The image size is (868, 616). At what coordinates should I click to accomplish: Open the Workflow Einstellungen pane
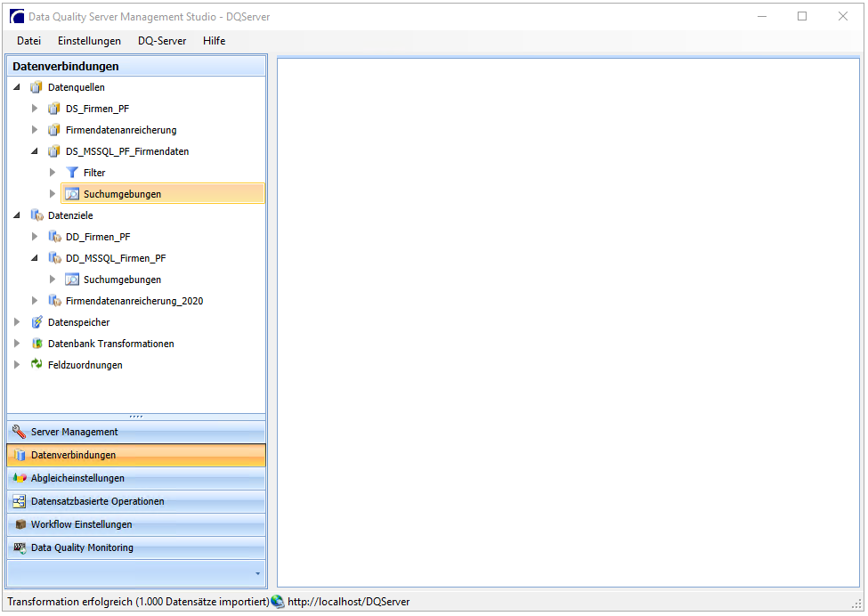coord(136,524)
